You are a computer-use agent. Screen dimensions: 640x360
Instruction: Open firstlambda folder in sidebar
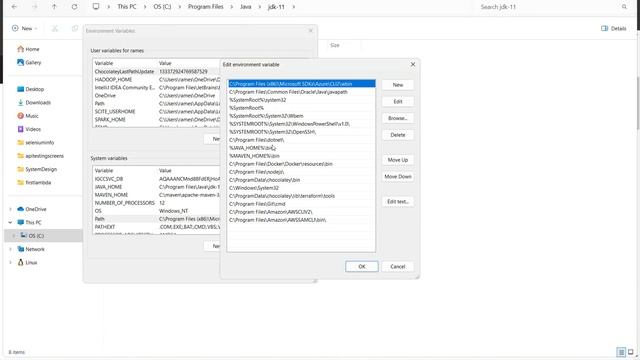click(34, 182)
